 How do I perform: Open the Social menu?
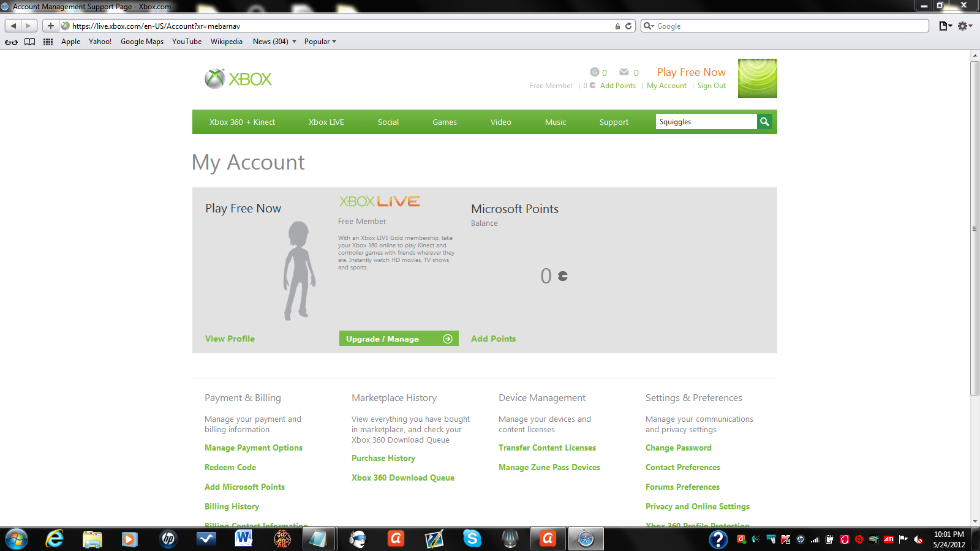tap(388, 122)
